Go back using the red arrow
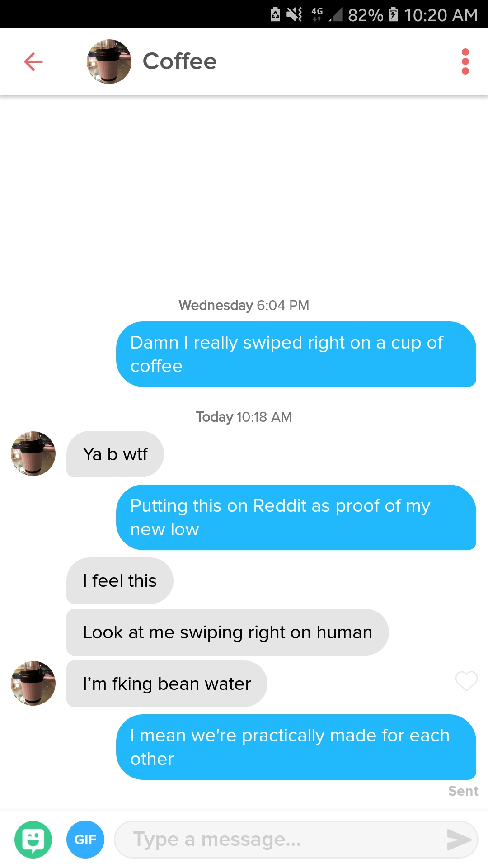This screenshot has height=868, width=488. tap(33, 61)
